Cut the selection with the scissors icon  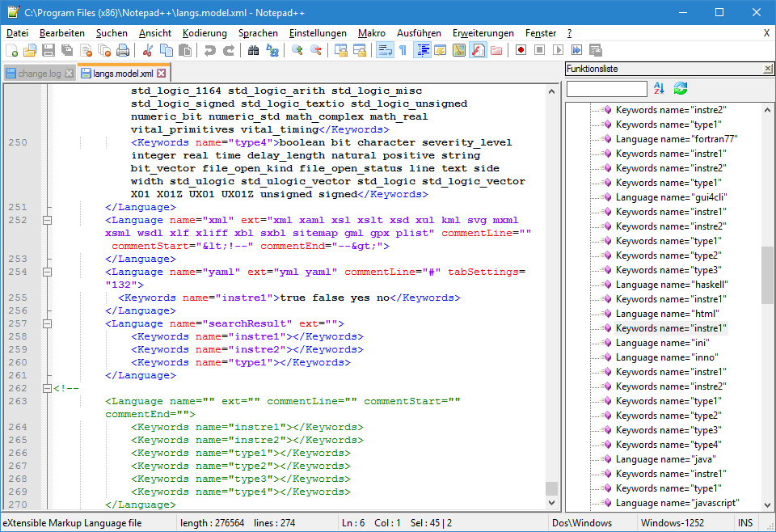coord(147,50)
